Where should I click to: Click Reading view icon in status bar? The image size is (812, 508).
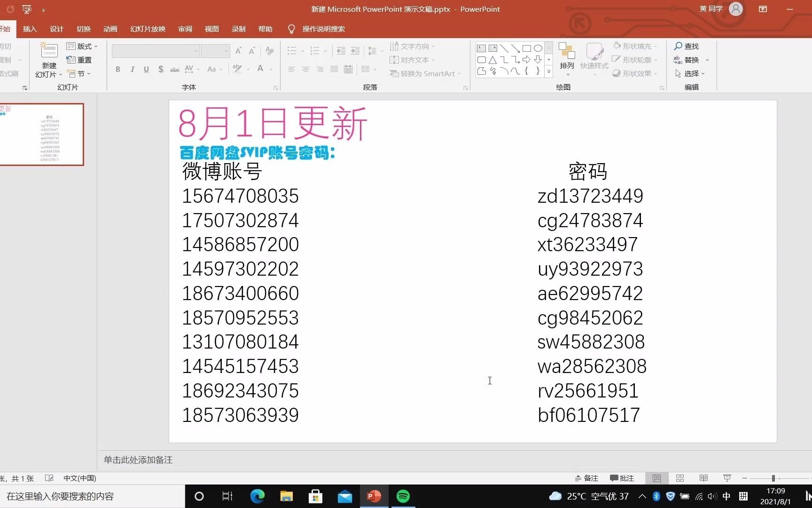pos(703,478)
